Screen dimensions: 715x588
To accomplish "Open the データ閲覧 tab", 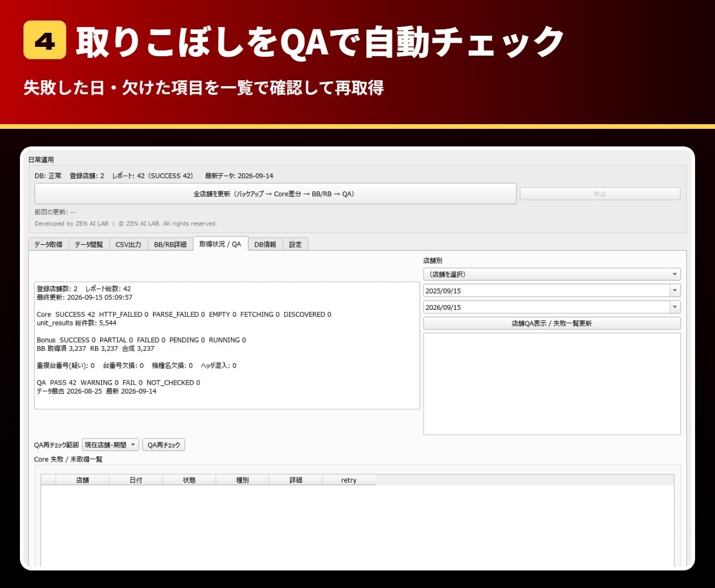I will (x=88, y=245).
